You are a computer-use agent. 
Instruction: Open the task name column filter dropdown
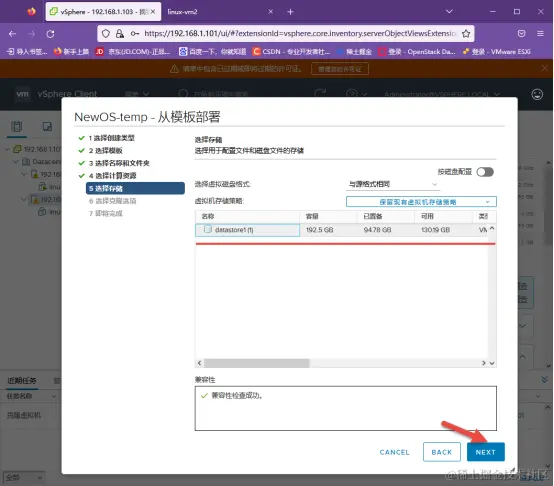pyautogui.click(x=54, y=396)
